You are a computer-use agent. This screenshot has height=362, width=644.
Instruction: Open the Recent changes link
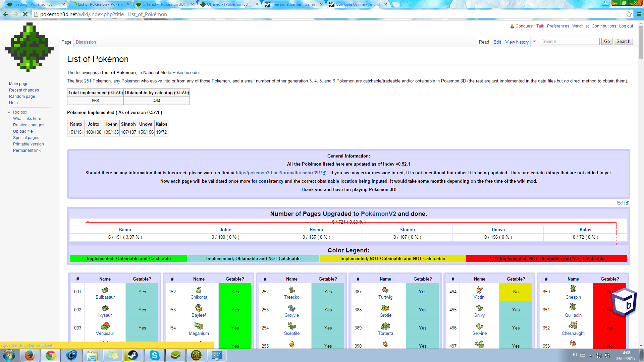(24, 90)
